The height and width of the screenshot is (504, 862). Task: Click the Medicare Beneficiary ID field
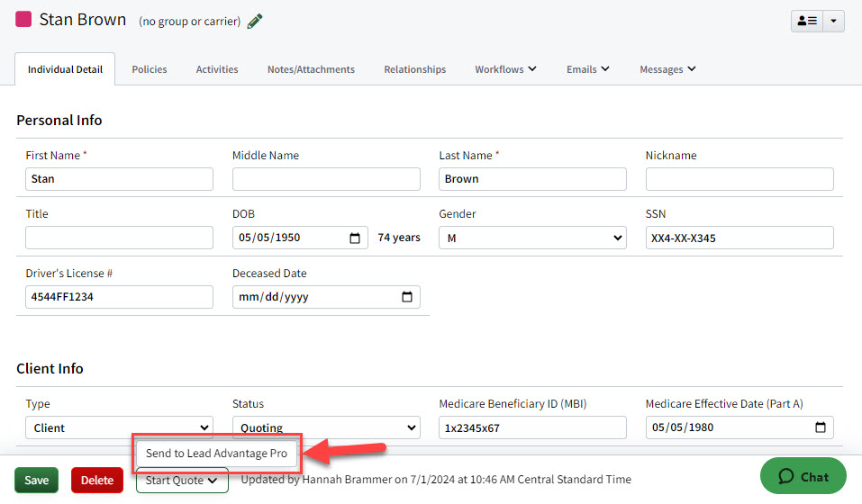[x=532, y=427]
